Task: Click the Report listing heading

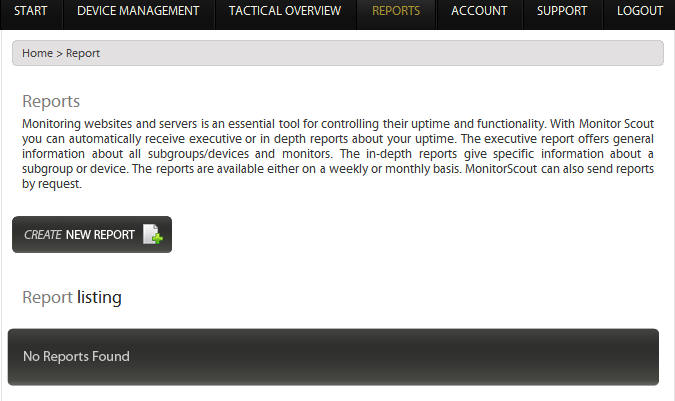Action: (72, 297)
